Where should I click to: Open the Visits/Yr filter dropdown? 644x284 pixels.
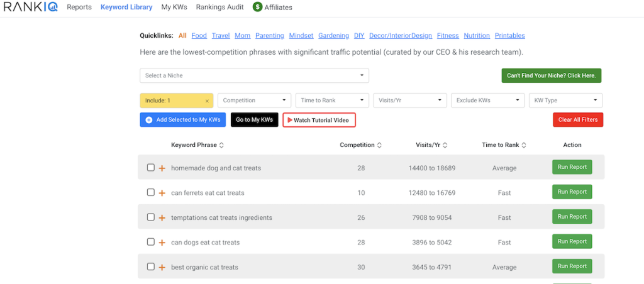click(410, 101)
